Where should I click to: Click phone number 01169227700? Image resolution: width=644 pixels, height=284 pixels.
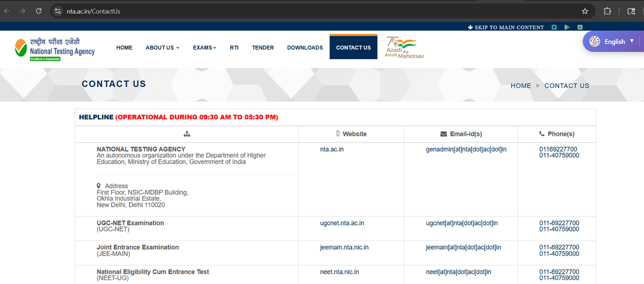(x=558, y=149)
